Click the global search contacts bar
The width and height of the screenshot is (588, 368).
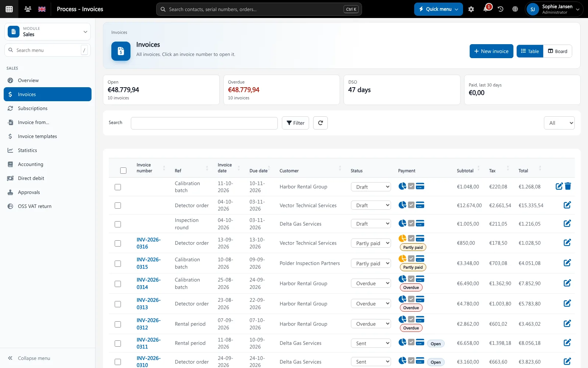tap(259, 9)
